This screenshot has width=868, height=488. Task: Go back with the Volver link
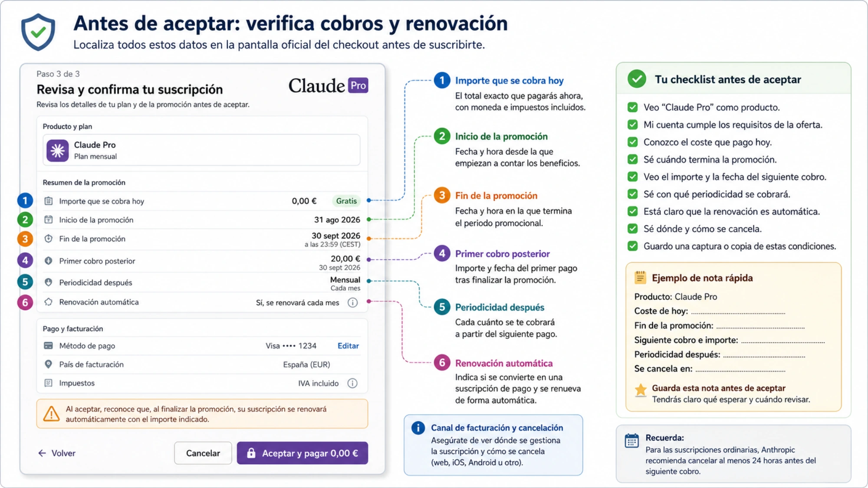point(57,453)
